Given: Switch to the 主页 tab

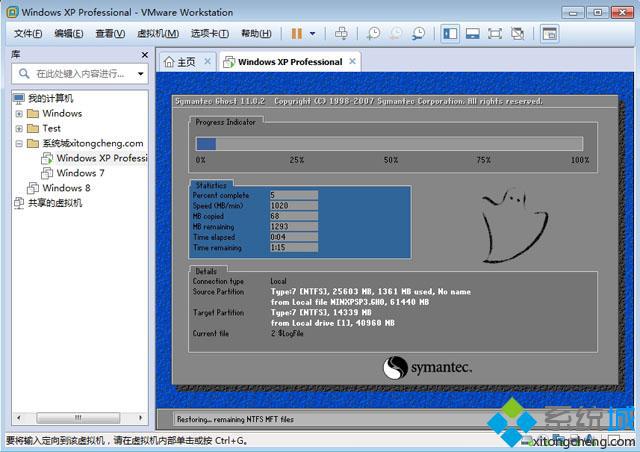Looking at the screenshot, I should [x=186, y=62].
